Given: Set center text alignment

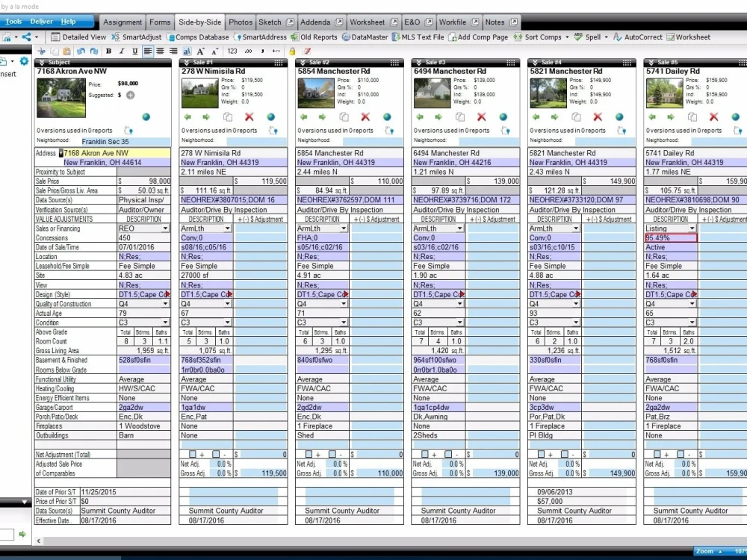Looking at the screenshot, I should [x=161, y=51].
